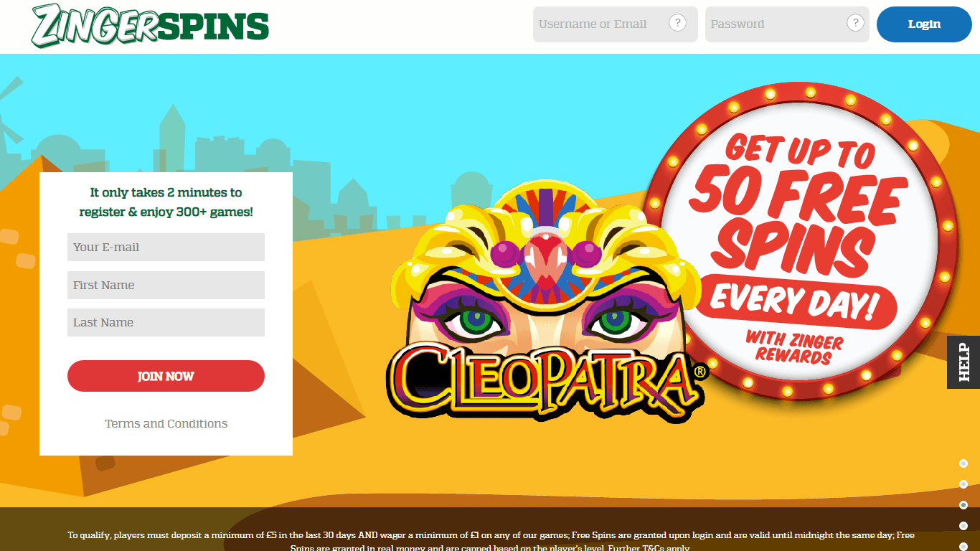Open the Terms and Conditions link
This screenshot has height=551, width=980.
(166, 423)
